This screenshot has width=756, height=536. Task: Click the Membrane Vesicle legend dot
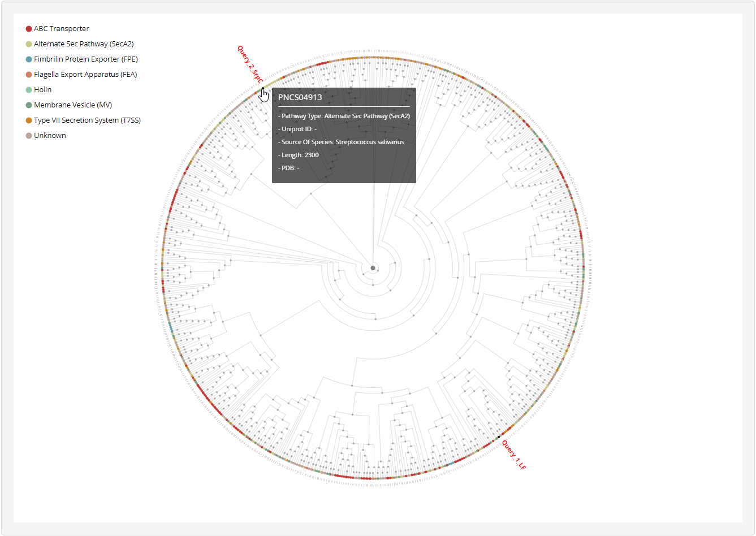tap(29, 105)
